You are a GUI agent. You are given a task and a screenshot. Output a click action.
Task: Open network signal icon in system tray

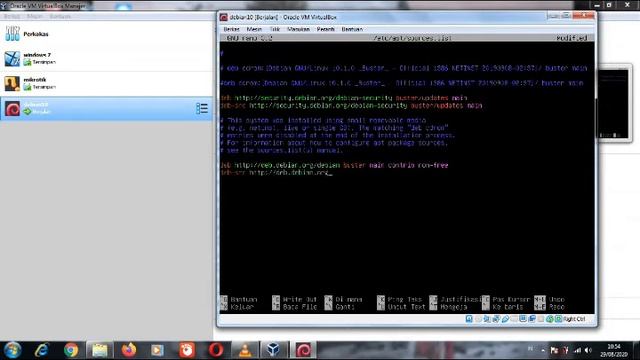577,350
